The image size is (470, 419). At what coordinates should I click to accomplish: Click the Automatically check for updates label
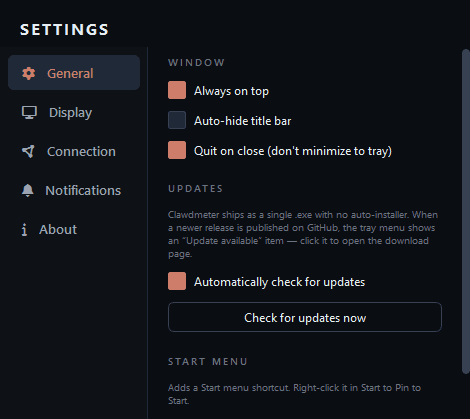(x=280, y=282)
